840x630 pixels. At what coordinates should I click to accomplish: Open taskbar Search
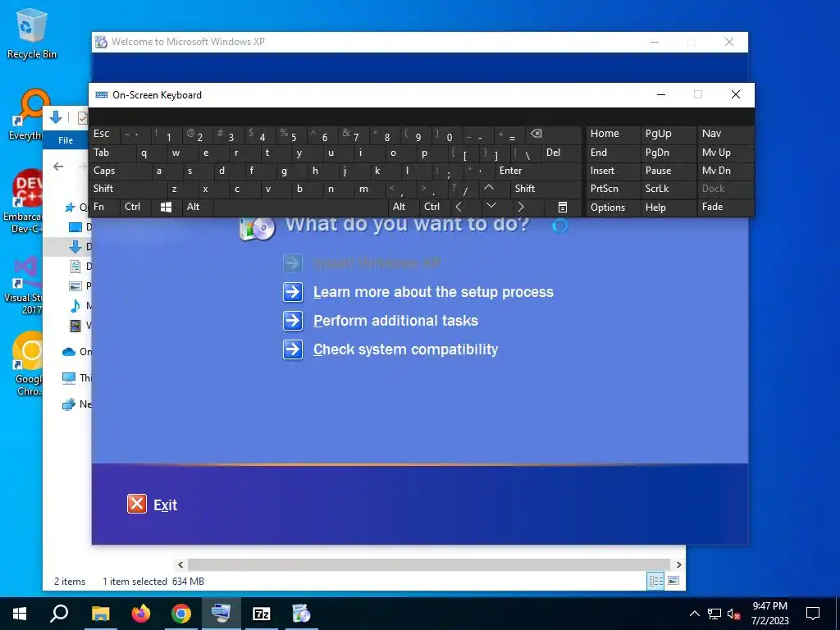[59, 614]
